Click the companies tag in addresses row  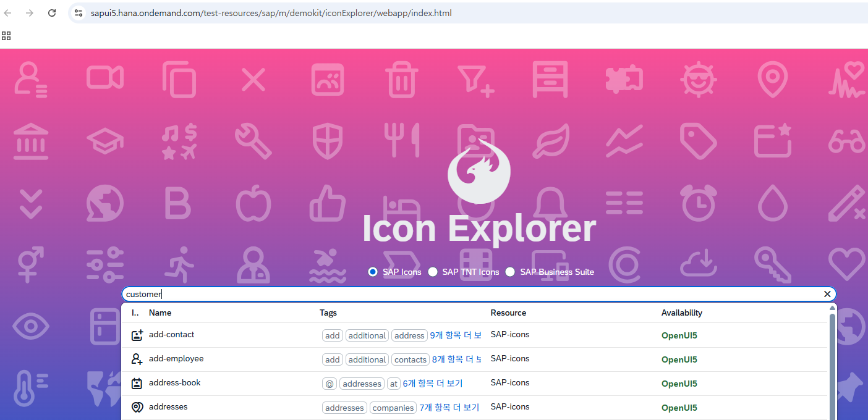coord(393,408)
